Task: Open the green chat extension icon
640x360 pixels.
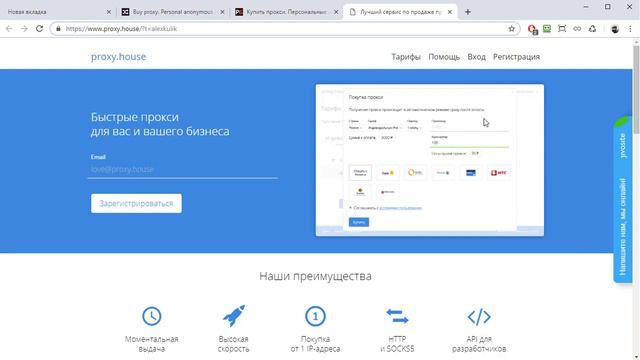Action: pyautogui.click(x=547, y=29)
